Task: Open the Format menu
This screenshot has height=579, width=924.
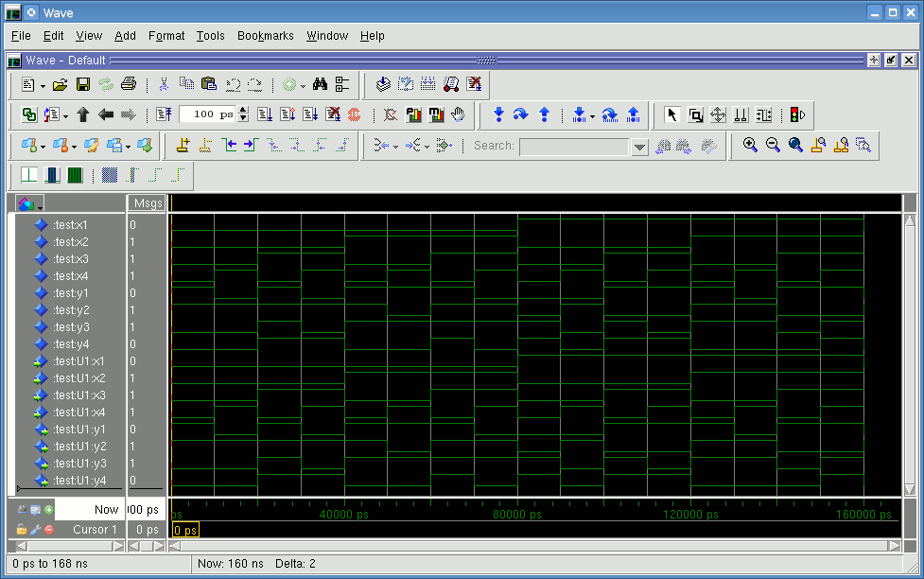Action: (x=166, y=36)
